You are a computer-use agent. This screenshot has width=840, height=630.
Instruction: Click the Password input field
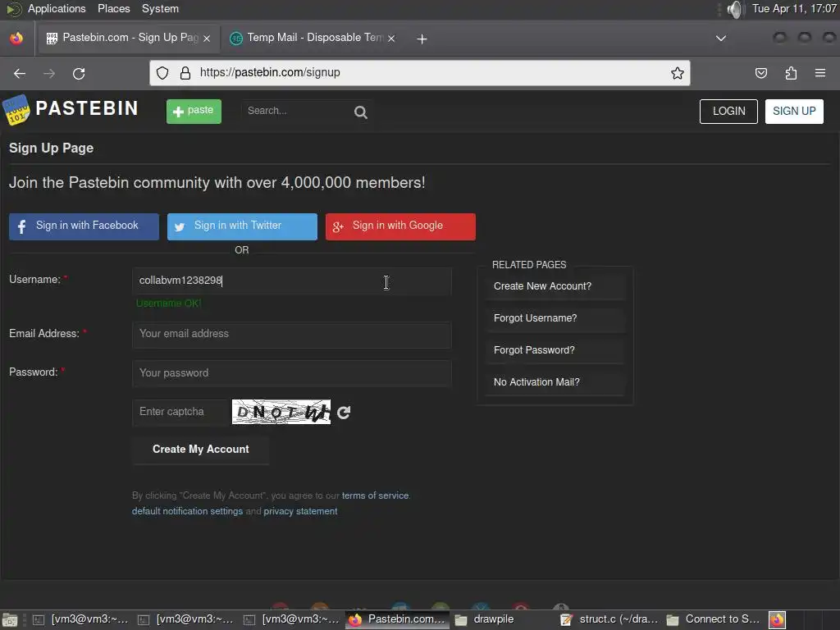coord(291,373)
